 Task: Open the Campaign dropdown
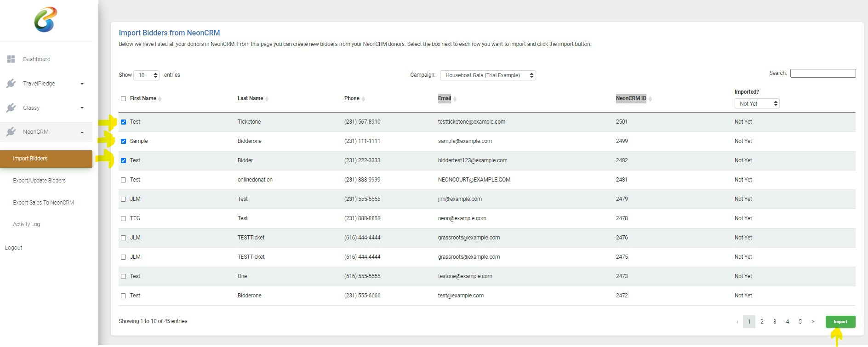click(x=488, y=75)
